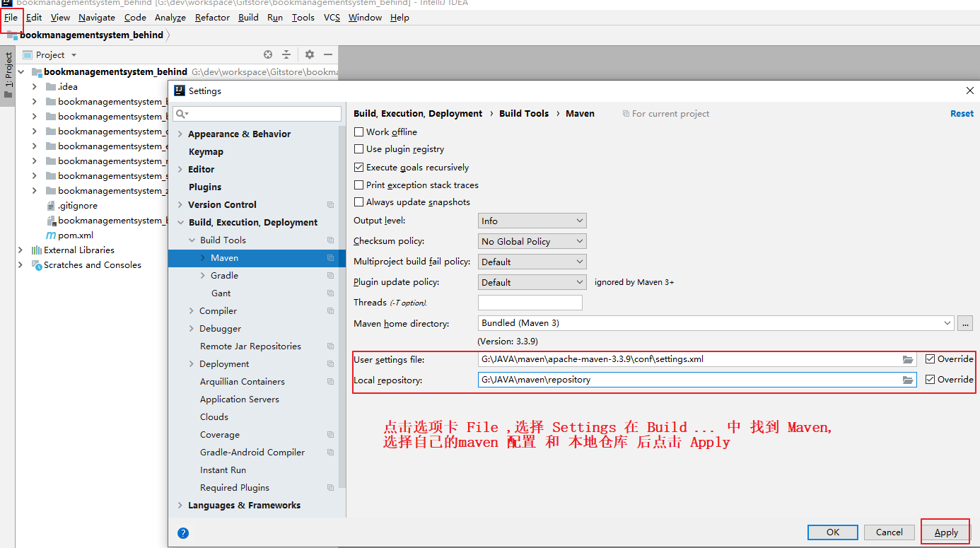Expand the Editor settings section
The image size is (980, 548).
pos(180,170)
